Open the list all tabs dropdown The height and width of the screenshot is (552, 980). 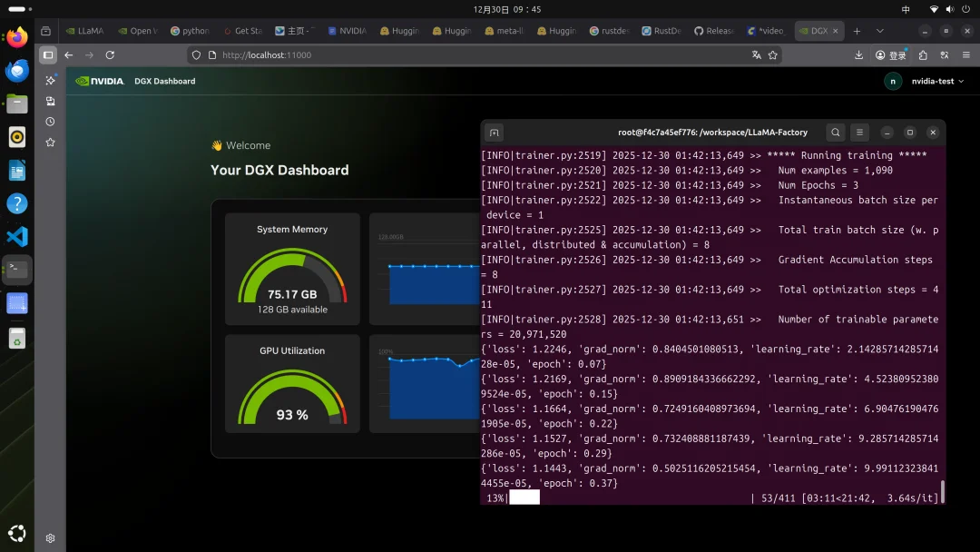[879, 31]
